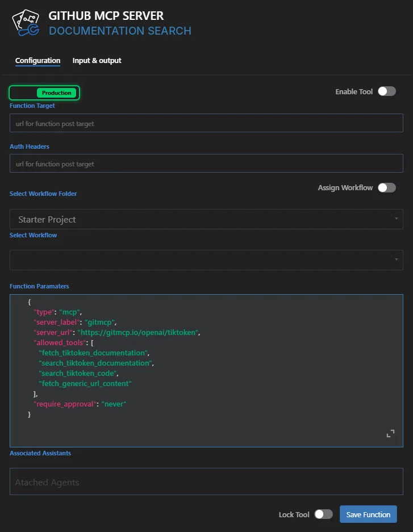
Task: Click the "type": "mcp" line
Action: tap(57, 312)
